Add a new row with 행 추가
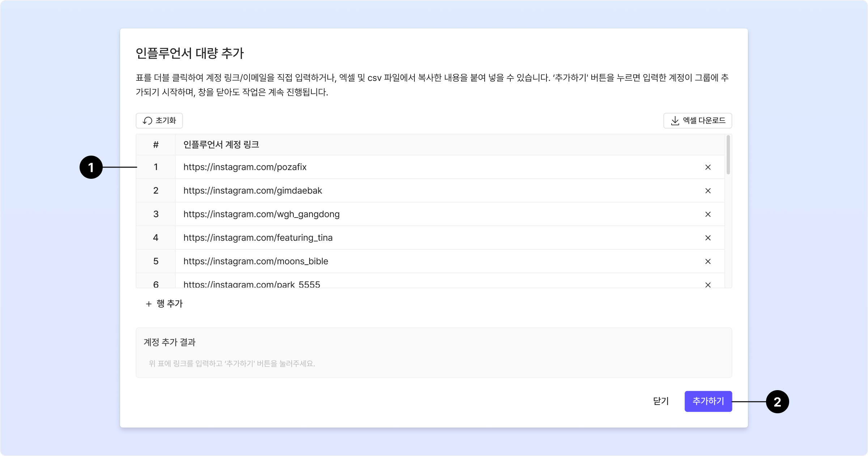868x456 pixels. pos(164,304)
